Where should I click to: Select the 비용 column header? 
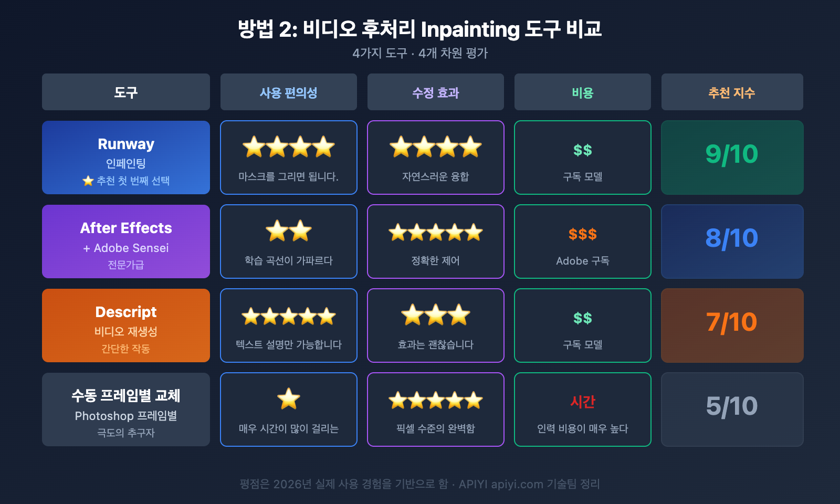click(583, 92)
